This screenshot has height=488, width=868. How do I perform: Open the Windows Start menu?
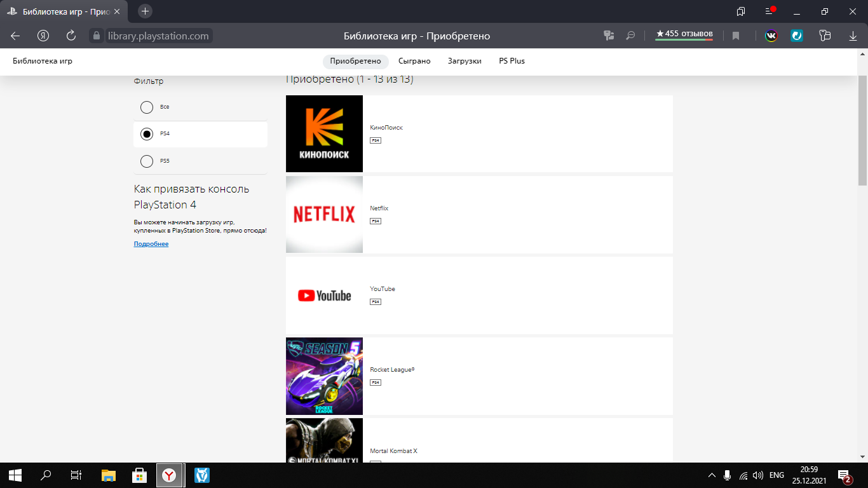[15, 475]
